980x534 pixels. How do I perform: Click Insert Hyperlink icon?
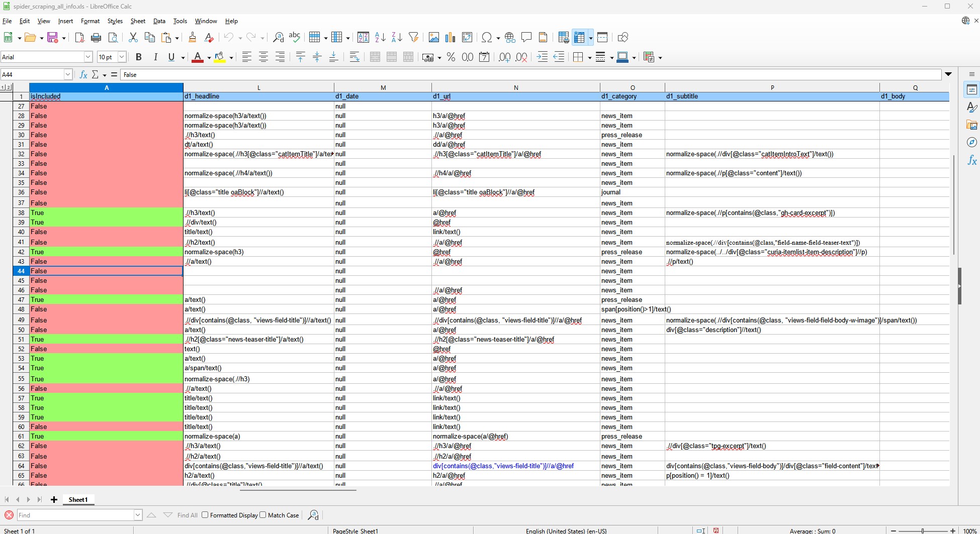(x=510, y=38)
